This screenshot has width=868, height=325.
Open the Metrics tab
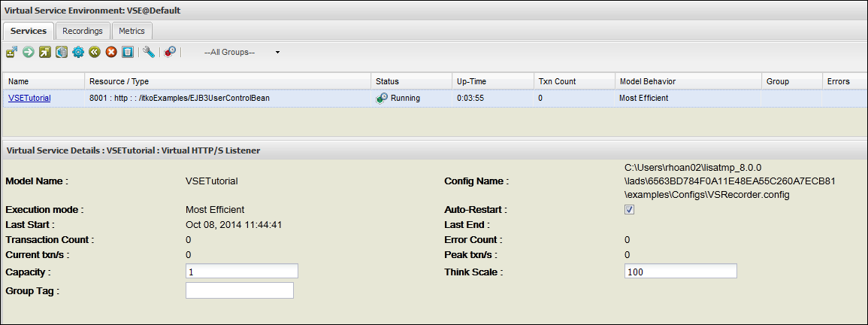click(x=132, y=31)
